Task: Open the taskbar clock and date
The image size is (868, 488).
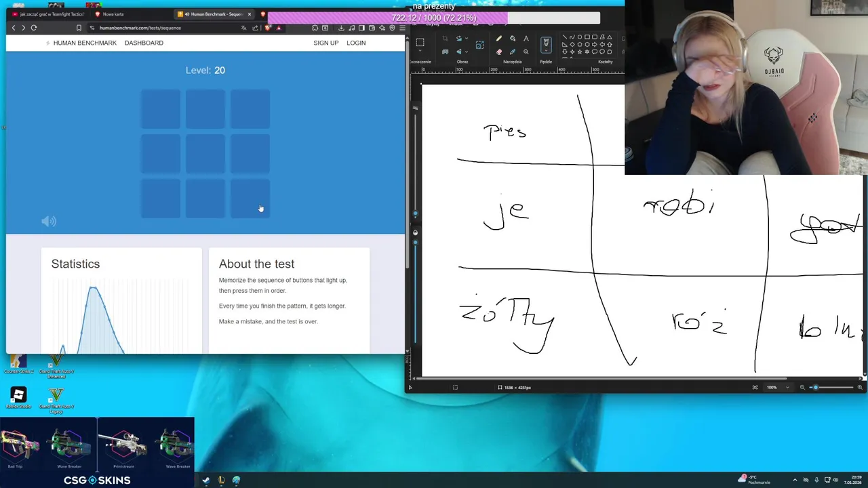Action: (x=851, y=480)
